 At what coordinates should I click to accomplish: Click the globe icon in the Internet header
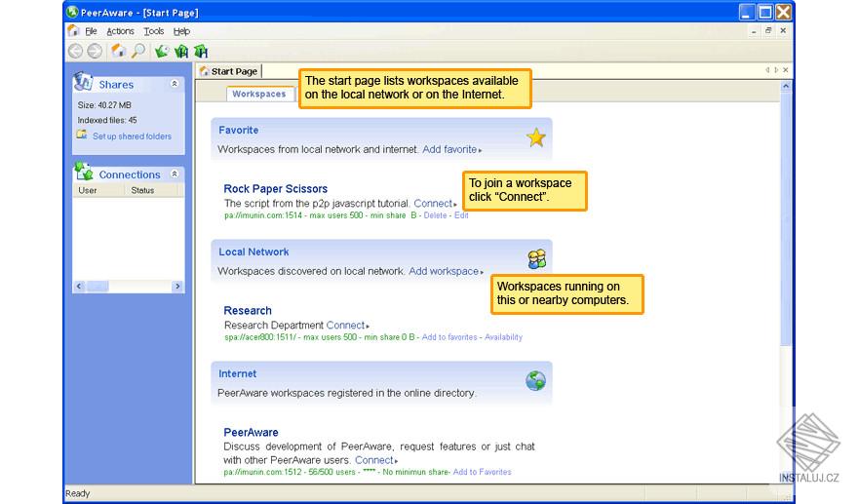pyautogui.click(x=535, y=380)
